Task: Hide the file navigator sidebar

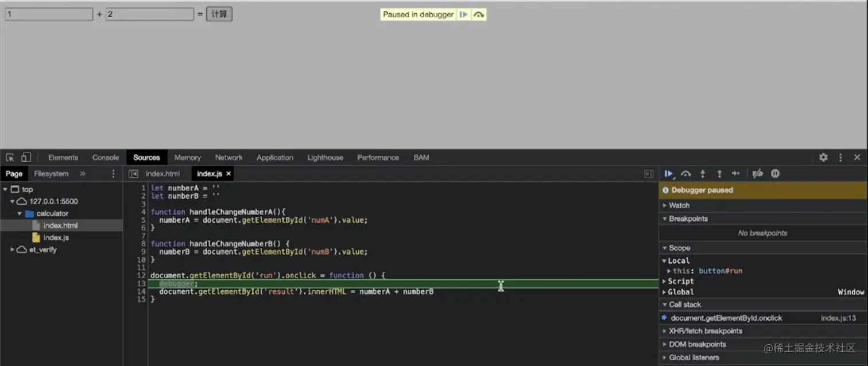Action: tap(133, 173)
